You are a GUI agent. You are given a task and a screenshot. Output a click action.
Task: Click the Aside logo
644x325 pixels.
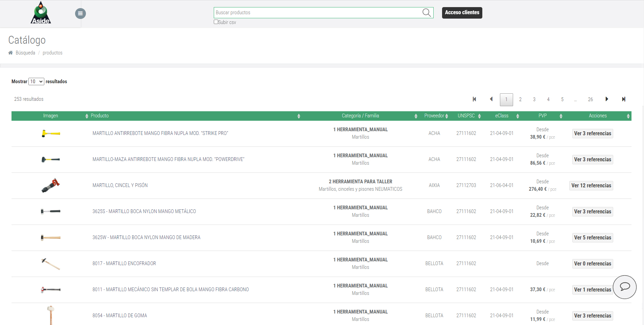click(x=41, y=13)
